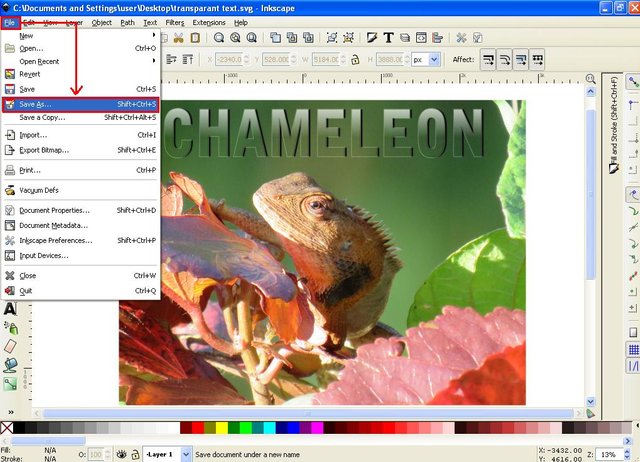Open the Extensions menu
The height and width of the screenshot is (462, 640).
pyautogui.click(x=209, y=22)
